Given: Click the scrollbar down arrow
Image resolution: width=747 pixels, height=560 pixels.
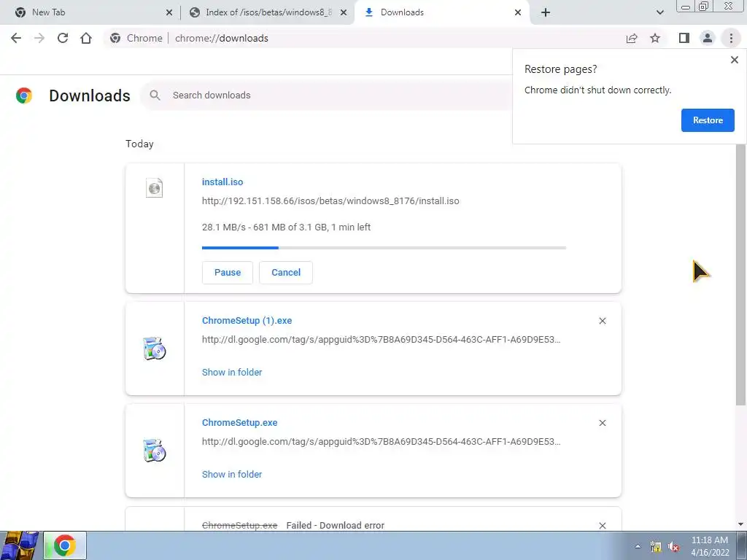Looking at the screenshot, I should tap(740, 524).
